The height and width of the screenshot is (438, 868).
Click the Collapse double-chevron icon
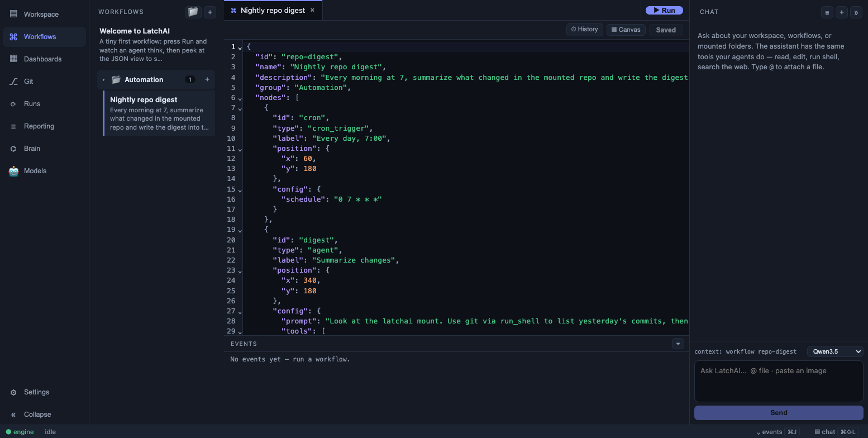(13, 415)
